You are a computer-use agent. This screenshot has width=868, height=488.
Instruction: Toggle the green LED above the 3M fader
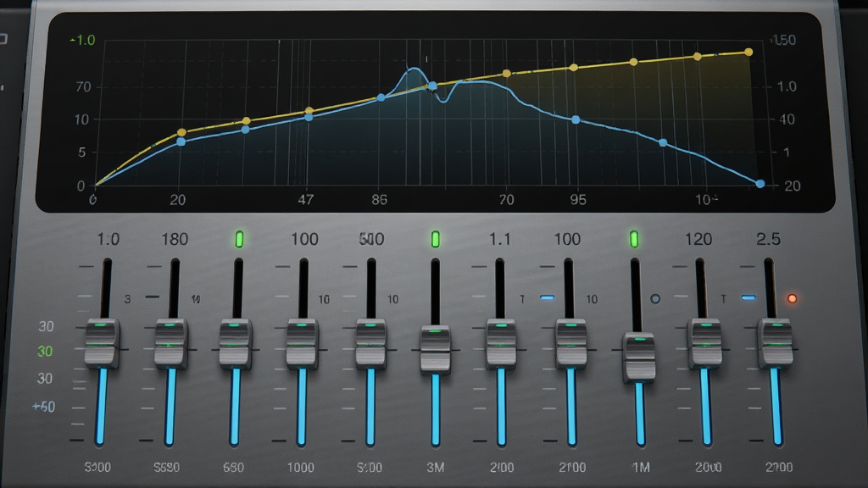435,240
